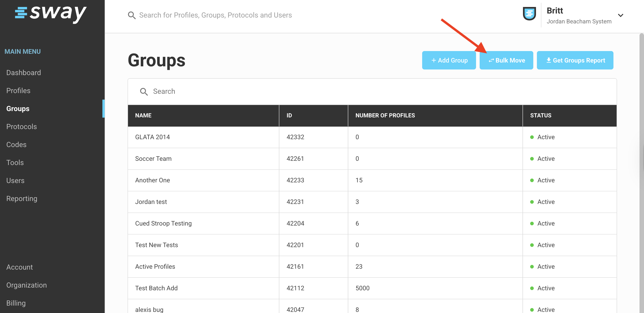This screenshot has height=313, width=644.
Task: Open Tools menu item
Action: click(15, 163)
